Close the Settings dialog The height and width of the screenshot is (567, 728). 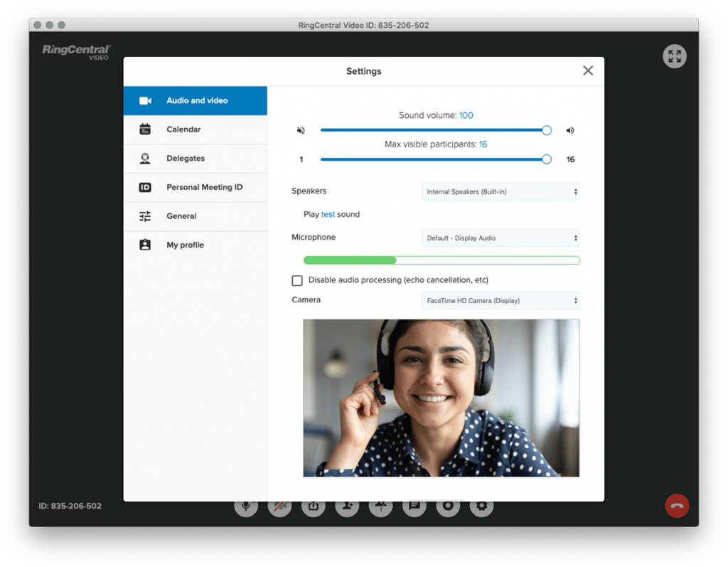pos(588,70)
